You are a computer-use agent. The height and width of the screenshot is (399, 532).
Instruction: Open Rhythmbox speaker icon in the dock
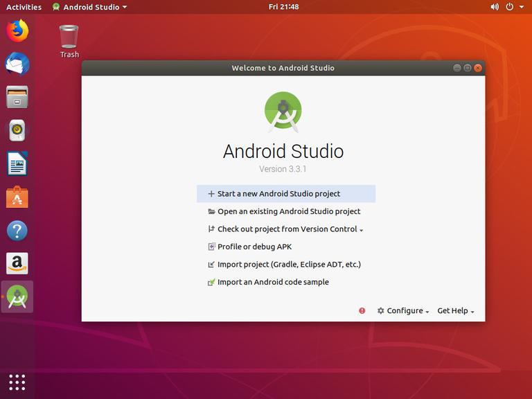point(17,130)
